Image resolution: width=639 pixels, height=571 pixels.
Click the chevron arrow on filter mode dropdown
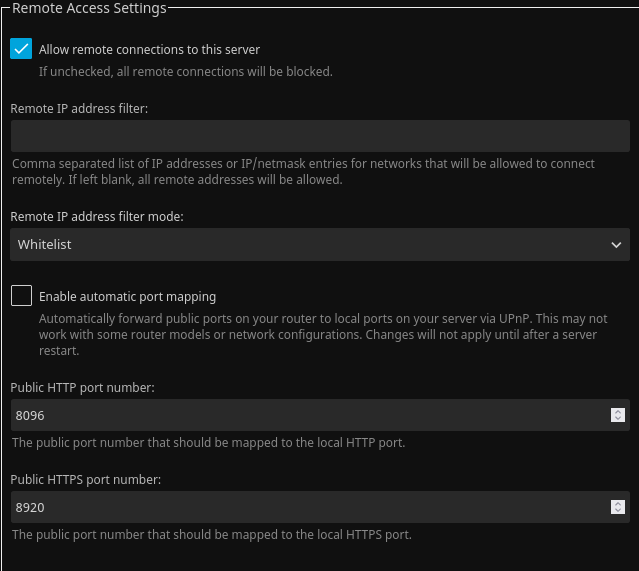[616, 244]
